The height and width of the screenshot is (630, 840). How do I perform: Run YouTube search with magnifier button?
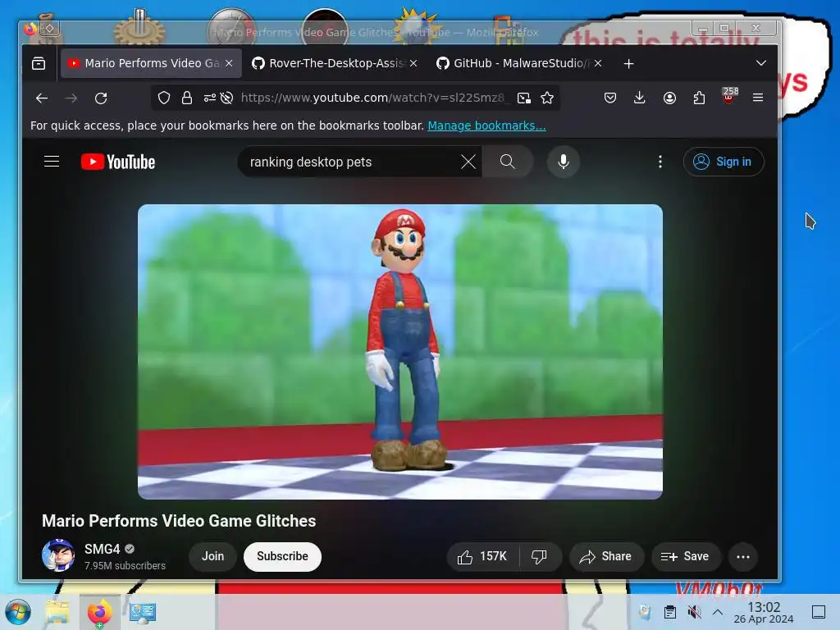point(507,162)
